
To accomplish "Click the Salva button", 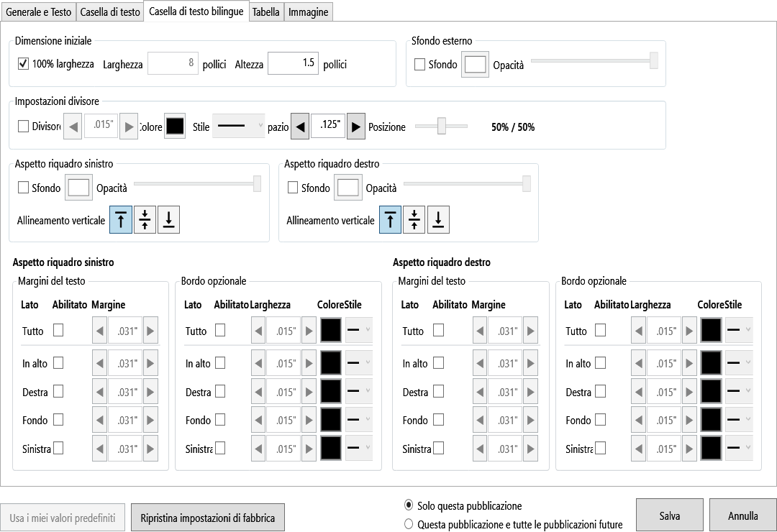I will click(x=670, y=515).
